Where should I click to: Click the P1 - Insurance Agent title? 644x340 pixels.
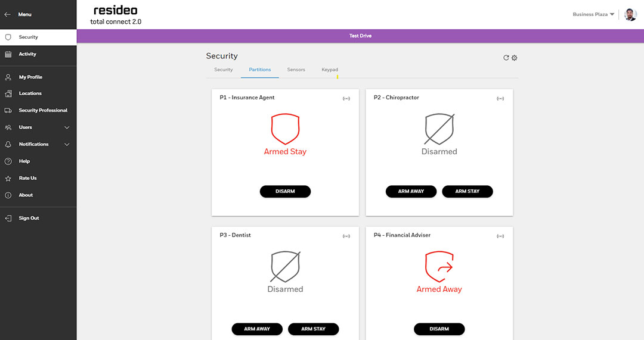click(x=247, y=98)
